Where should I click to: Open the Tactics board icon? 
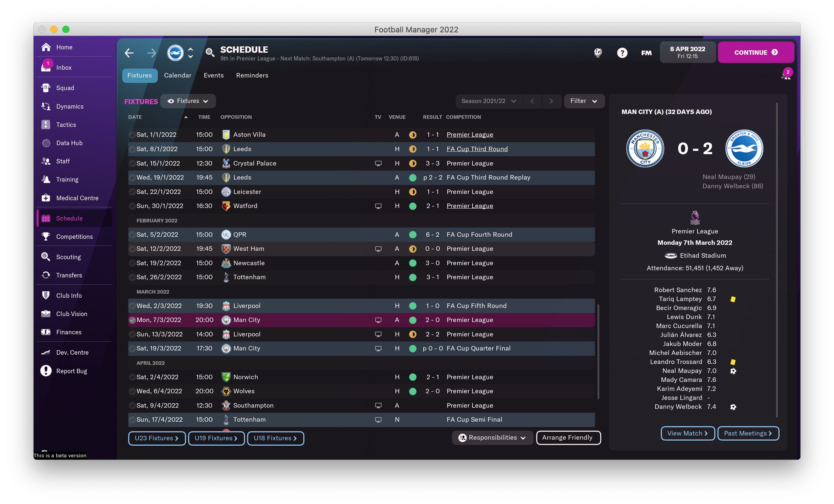tap(46, 125)
